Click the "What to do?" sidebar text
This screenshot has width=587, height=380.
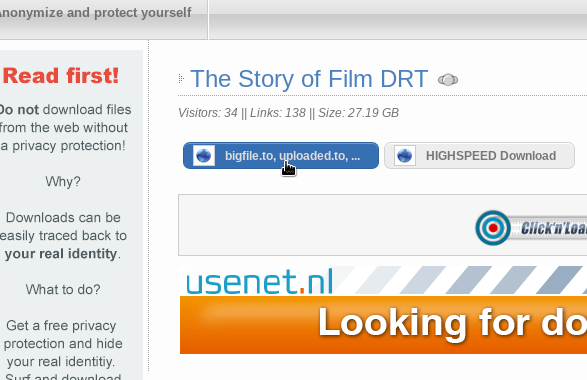63,289
